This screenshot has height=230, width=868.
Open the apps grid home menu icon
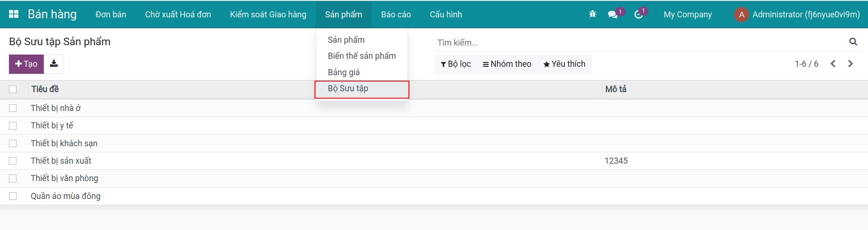point(14,14)
